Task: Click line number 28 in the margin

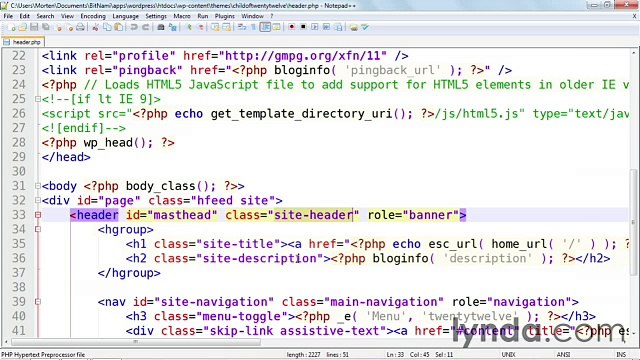Action: tap(18, 142)
